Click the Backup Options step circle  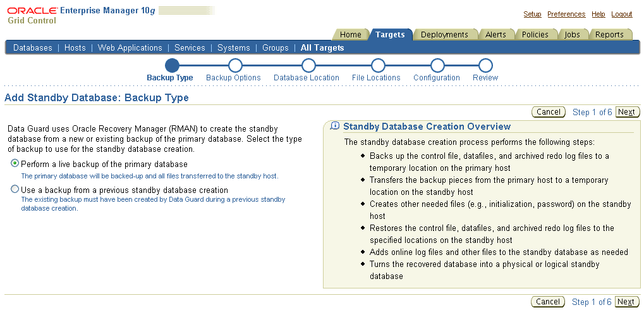pyautogui.click(x=235, y=66)
